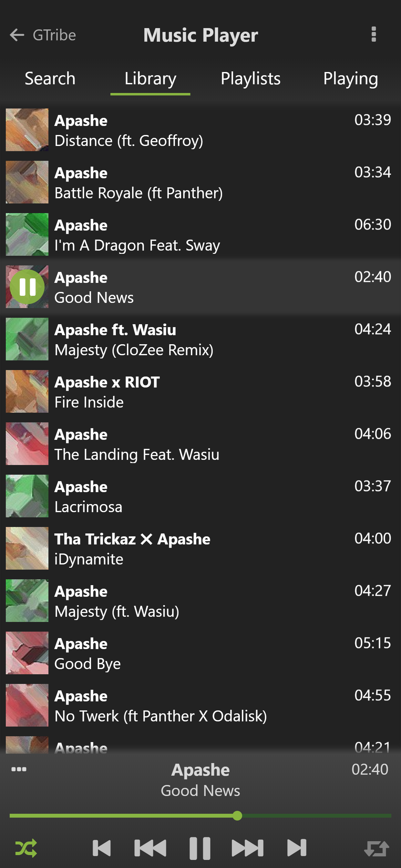The width and height of the screenshot is (401, 868).
Task: Play Distance (ft. Geoffroy)
Action: click(x=200, y=130)
